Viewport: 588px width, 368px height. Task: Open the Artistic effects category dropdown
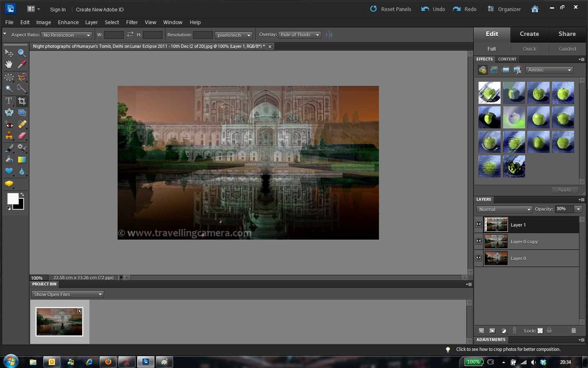point(549,70)
